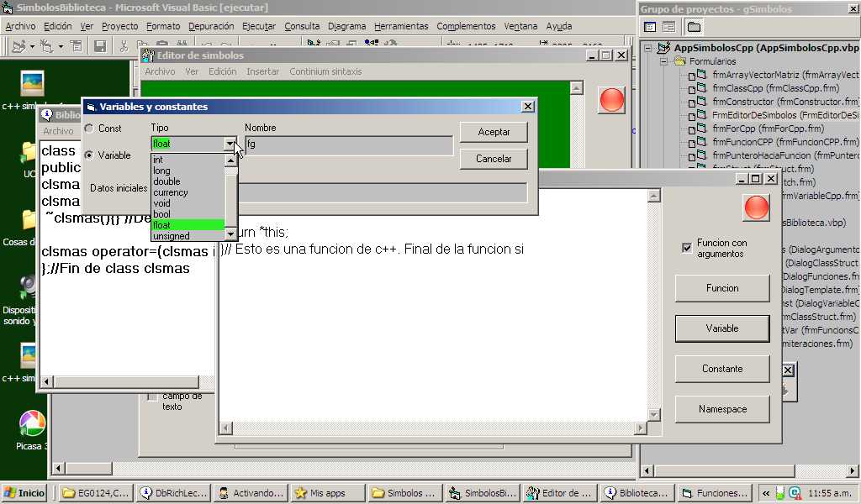861x504 pixels.
Task: Click Editor de simbolos title bar icon
Action: tap(148, 55)
